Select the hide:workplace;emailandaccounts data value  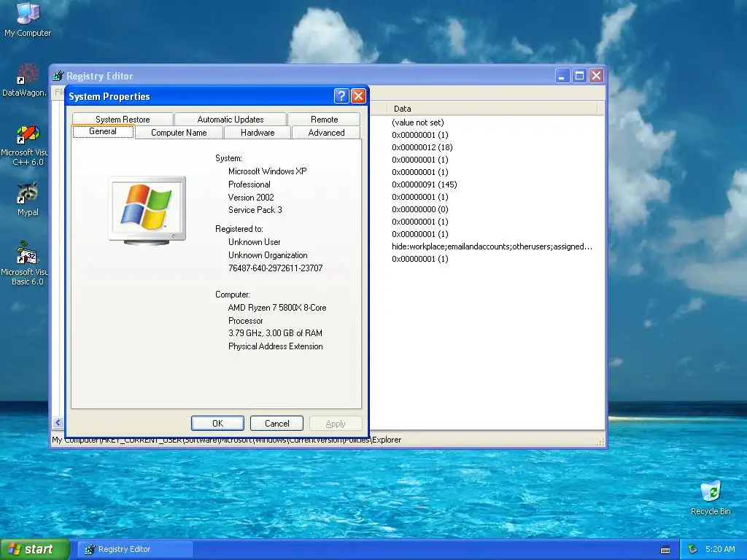[492, 246]
